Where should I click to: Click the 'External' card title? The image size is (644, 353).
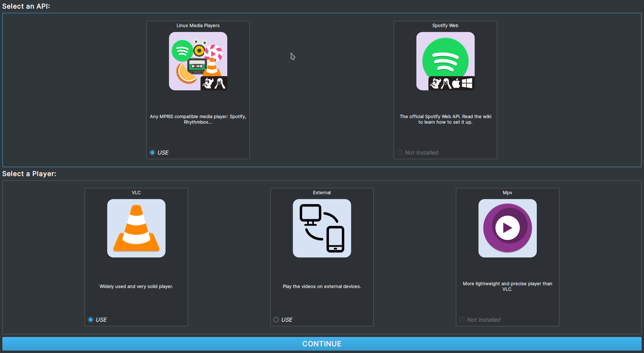[322, 192]
